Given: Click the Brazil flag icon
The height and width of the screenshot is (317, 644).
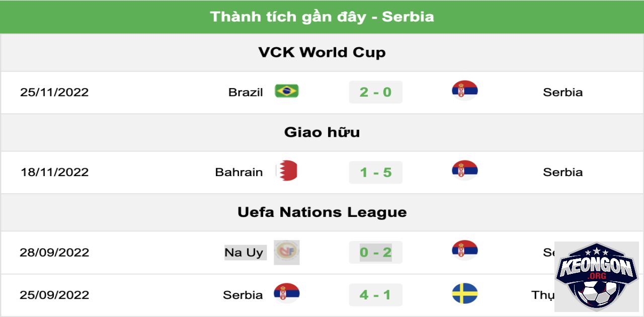Looking at the screenshot, I should (286, 91).
